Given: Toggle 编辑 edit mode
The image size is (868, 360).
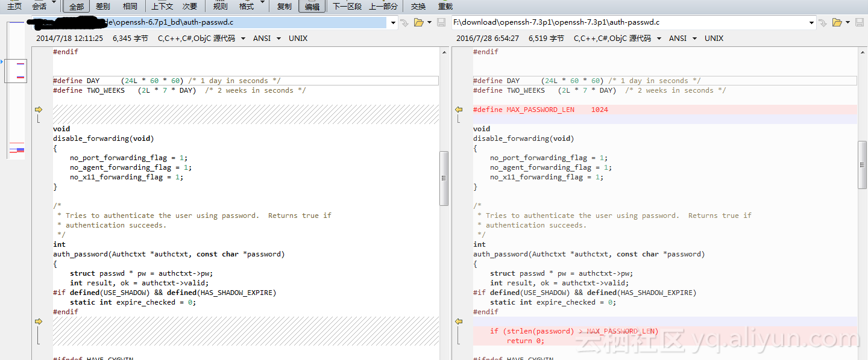Looking at the screenshot, I should [312, 6].
